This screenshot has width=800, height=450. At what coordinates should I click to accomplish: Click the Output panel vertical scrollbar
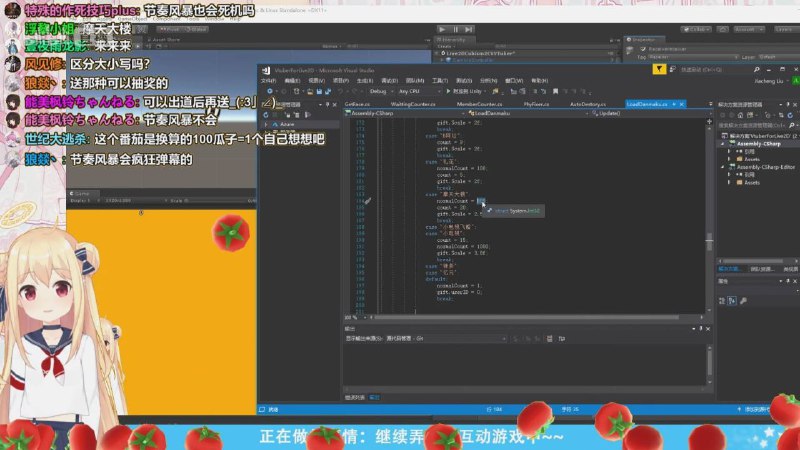pyautogui.click(x=709, y=365)
